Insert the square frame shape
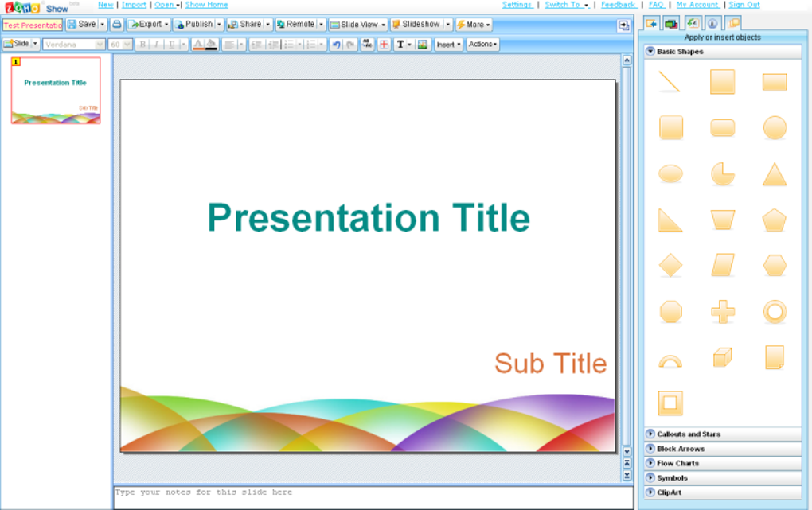Screen dimensions: 812x510 point(670,403)
